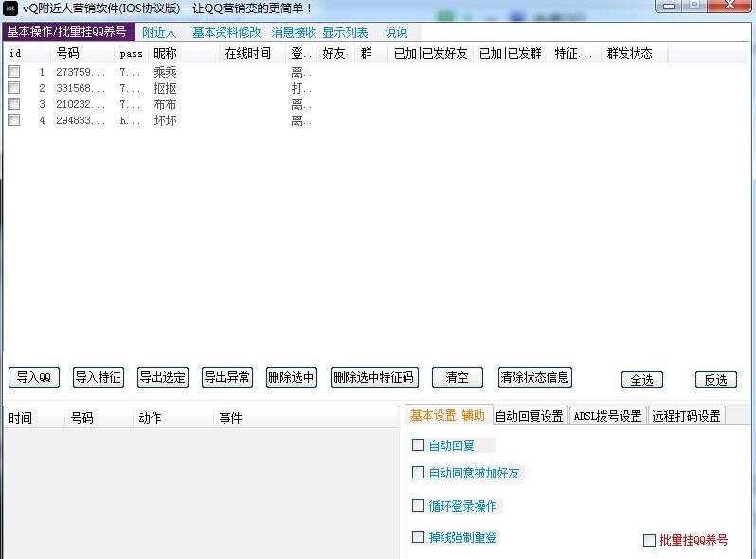The width and height of the screenshot is (756, 559).
Task: Click the 好友 column header
Action: pyautogui.click(x=335, y=53)
